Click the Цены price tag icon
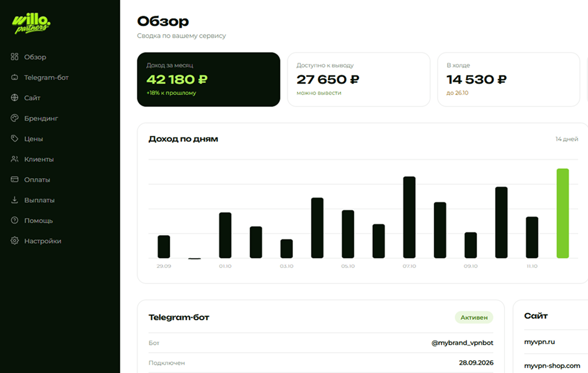 [14, 139]
